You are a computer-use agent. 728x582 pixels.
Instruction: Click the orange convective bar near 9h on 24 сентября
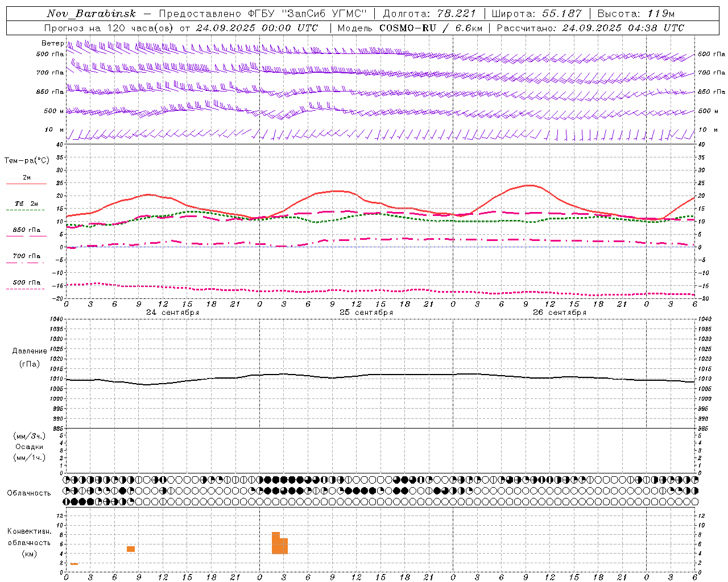tap(131, 549)
